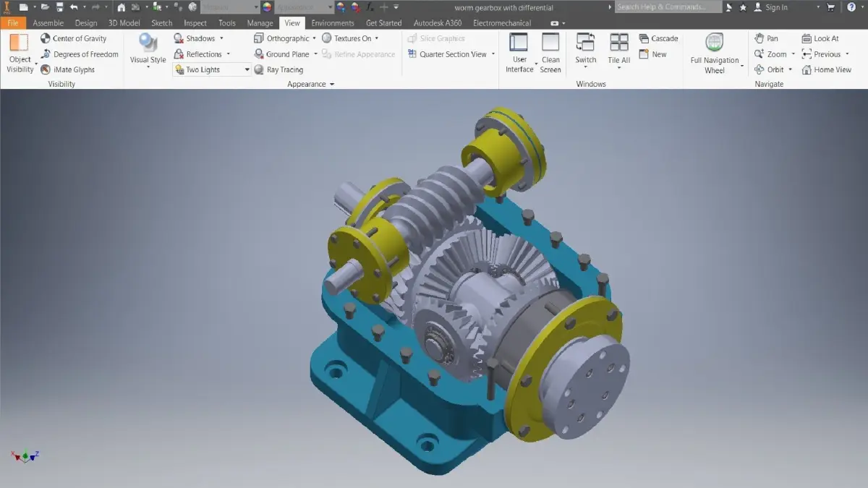Switch the Orthographic projection mode

tap(281, 38)
